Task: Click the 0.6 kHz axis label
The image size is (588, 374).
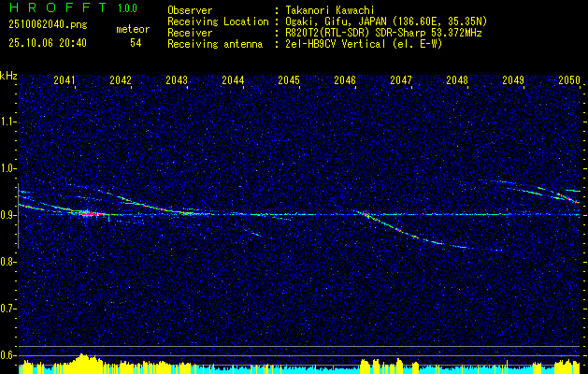Action: click(8, 354)
